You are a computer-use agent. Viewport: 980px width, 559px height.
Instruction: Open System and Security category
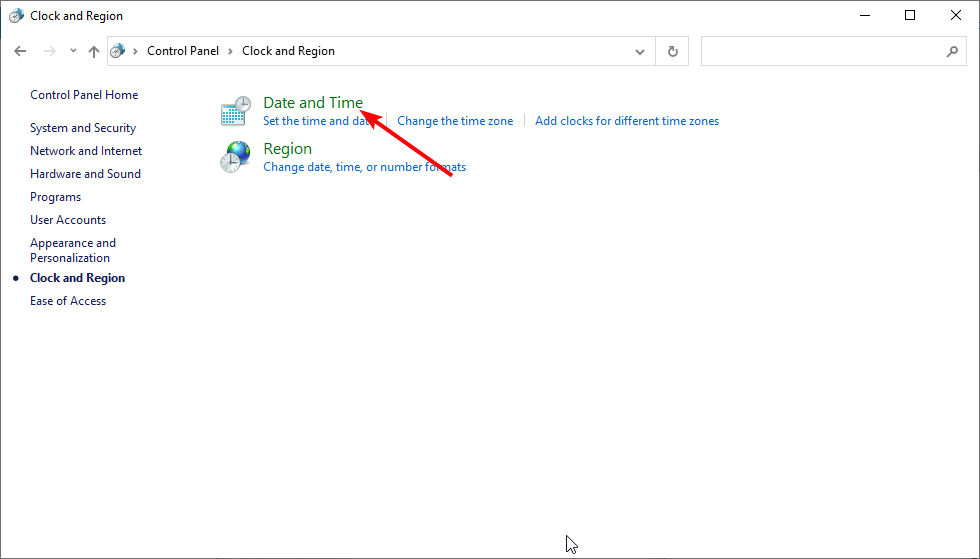point(82,128)
